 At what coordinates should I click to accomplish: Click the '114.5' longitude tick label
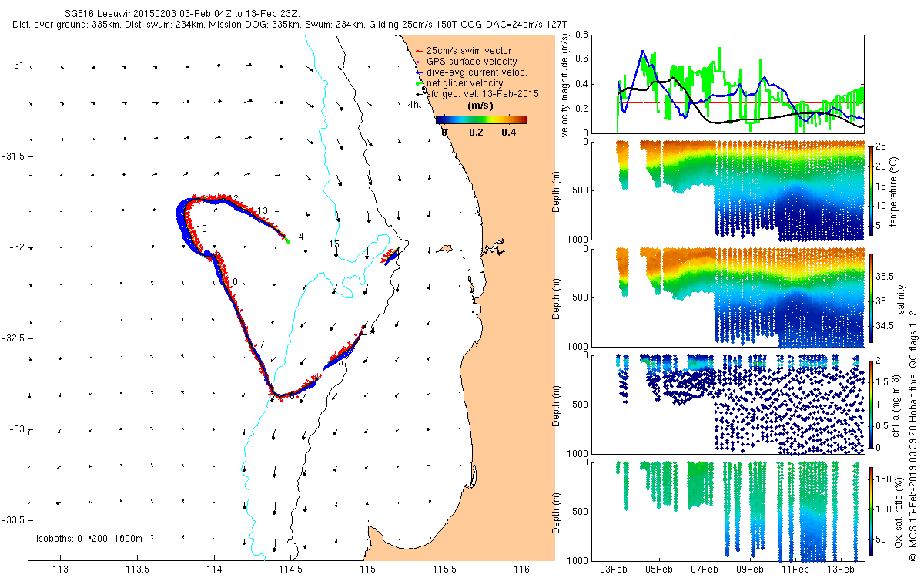point(291,570)
